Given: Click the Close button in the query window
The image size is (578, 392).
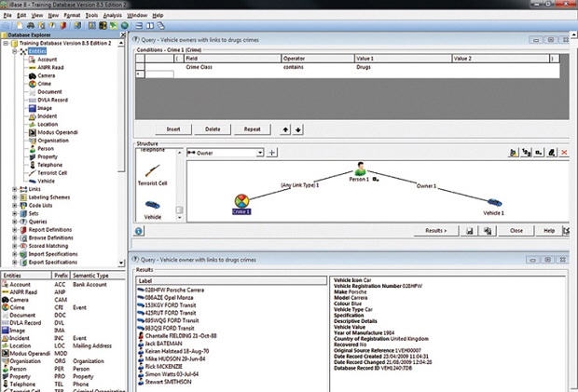Looking at the screenshot, I should pyautogui.click(x=516, y=231).
